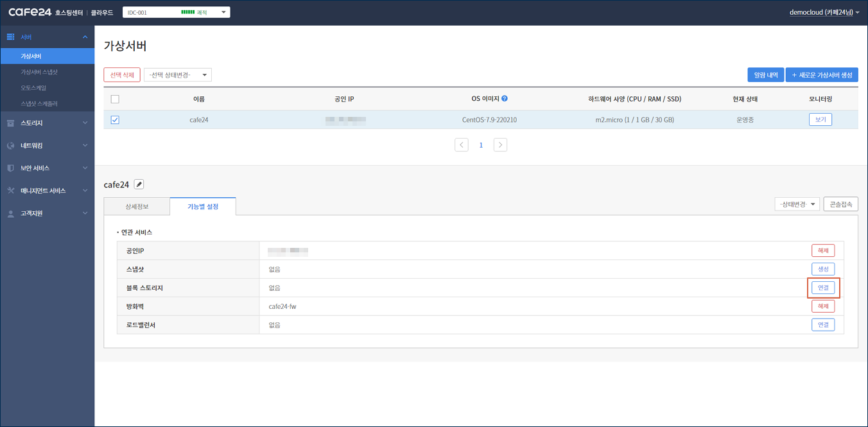Open 알람 내역

click(x=766, y=75)
